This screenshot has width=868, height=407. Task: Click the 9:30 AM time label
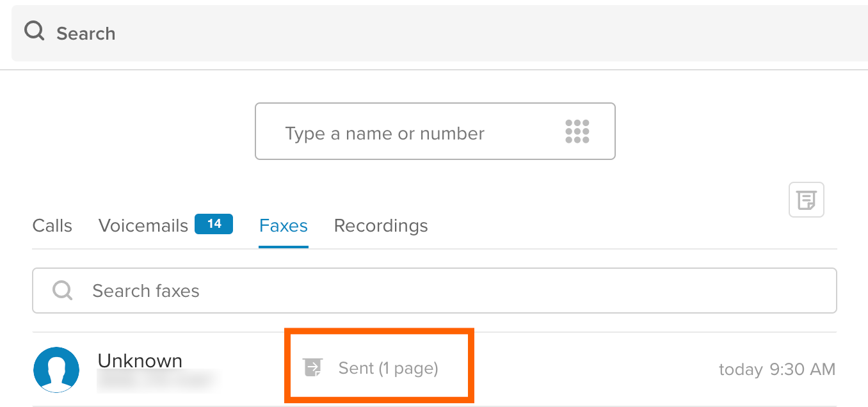[803, 369]
